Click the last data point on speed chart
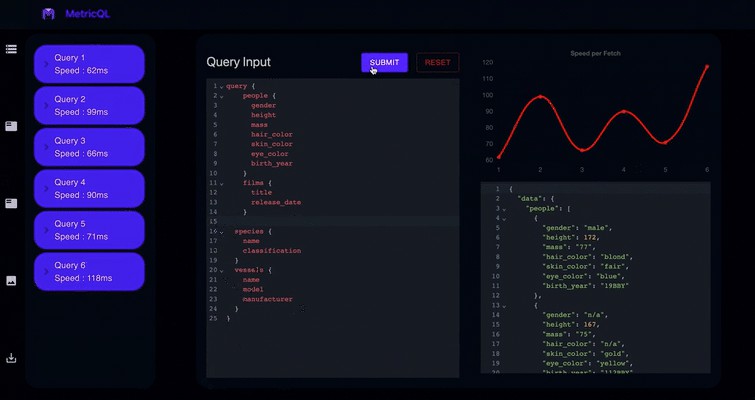 pyautogui.click(x=707, y=67)
